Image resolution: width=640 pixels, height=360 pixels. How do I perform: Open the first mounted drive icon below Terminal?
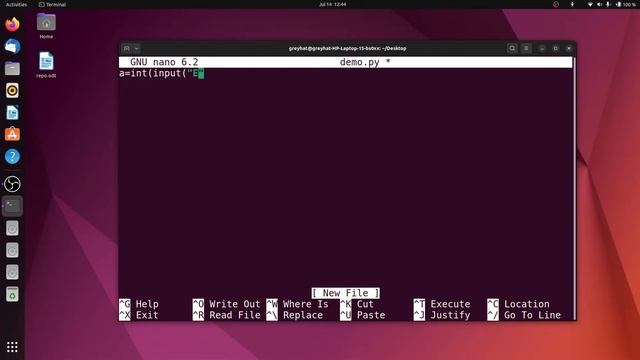click(x=12, y=228)
